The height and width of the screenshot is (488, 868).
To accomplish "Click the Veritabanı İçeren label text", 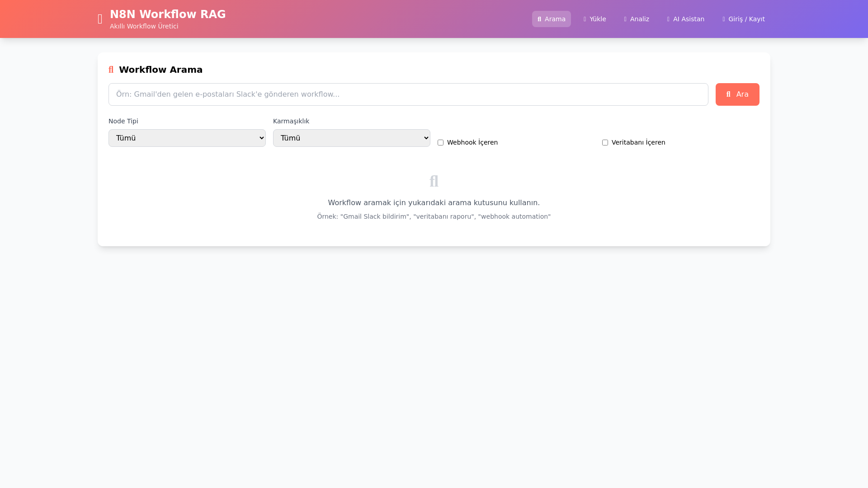I will [638, 142].
